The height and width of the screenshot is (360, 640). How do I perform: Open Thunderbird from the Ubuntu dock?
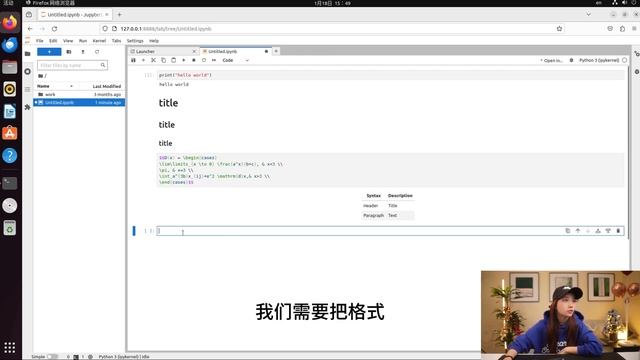9,44
